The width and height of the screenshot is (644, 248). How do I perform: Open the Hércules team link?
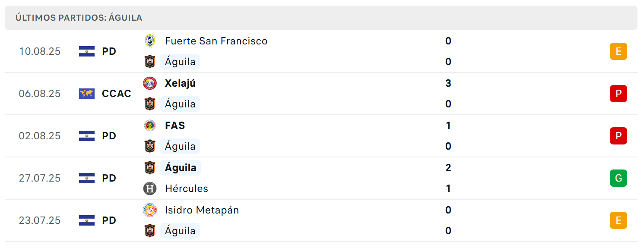[x=187, y=188]
